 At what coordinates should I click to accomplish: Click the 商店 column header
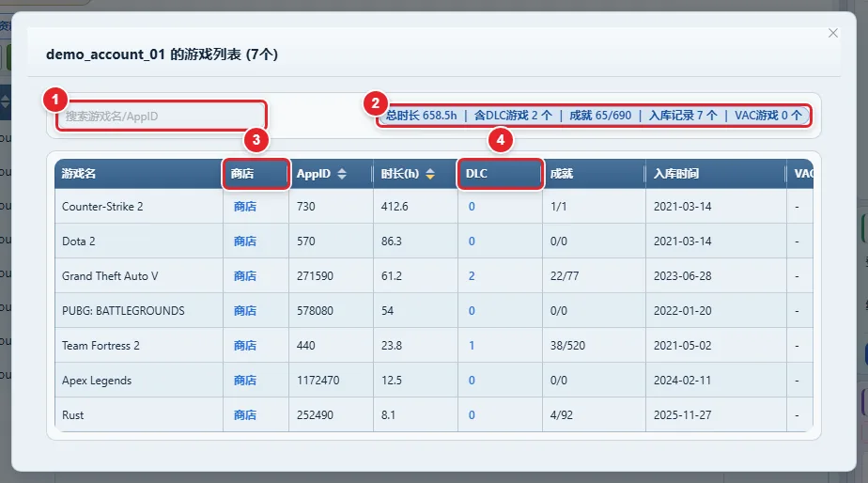(x=256, y=174)
